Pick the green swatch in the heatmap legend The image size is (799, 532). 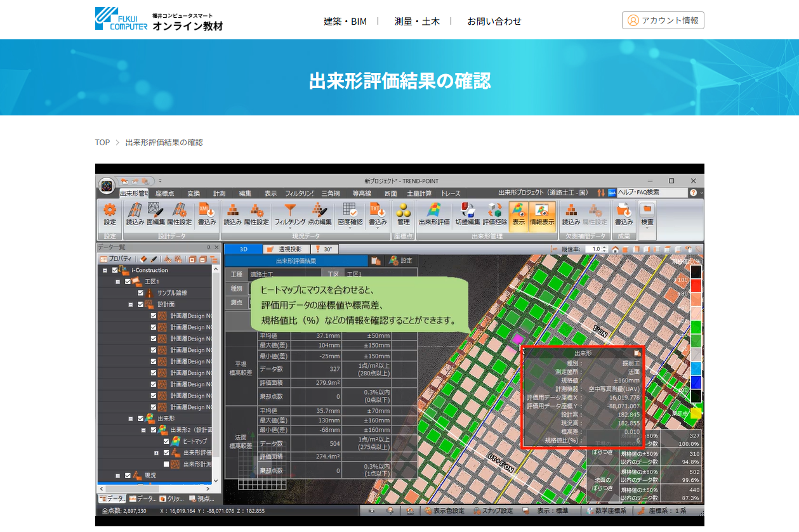695,327
